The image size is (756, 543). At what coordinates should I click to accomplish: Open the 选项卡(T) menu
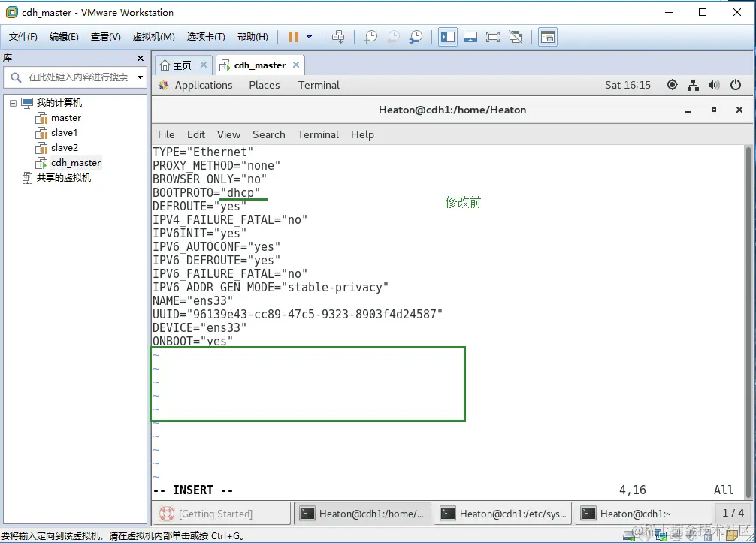click(205, 37)
